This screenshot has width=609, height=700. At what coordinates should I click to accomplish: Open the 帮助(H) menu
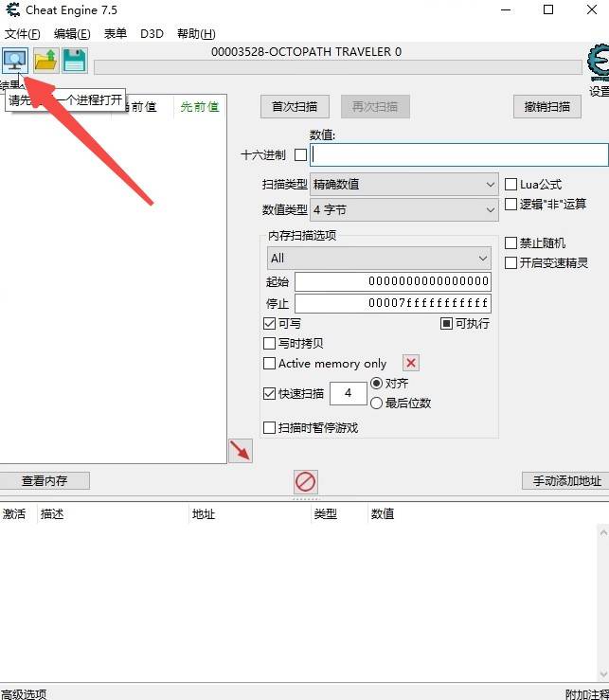point(196,34)
